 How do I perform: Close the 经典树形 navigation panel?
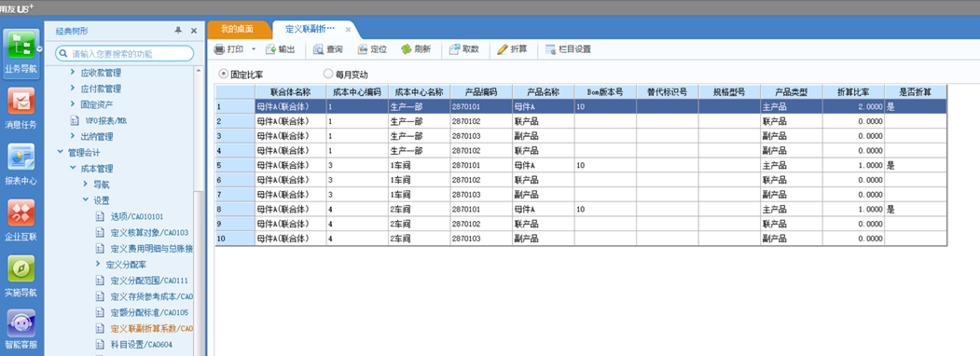point(194,30)
